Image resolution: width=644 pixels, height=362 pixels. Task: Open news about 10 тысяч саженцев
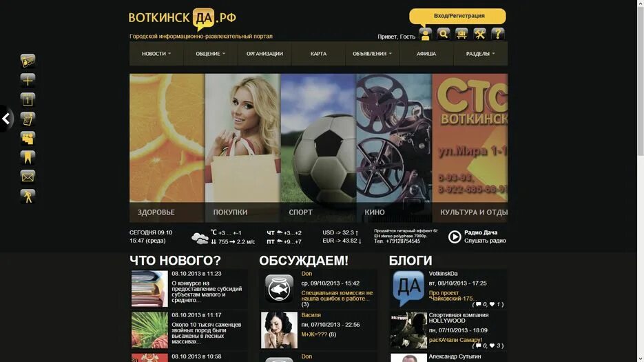pyautogui.click(x=206, y=333)
